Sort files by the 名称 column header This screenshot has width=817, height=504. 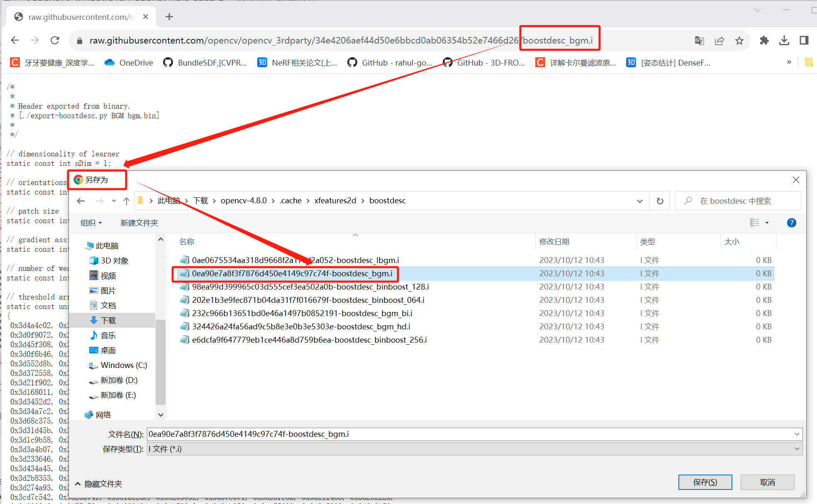point(187,241)
